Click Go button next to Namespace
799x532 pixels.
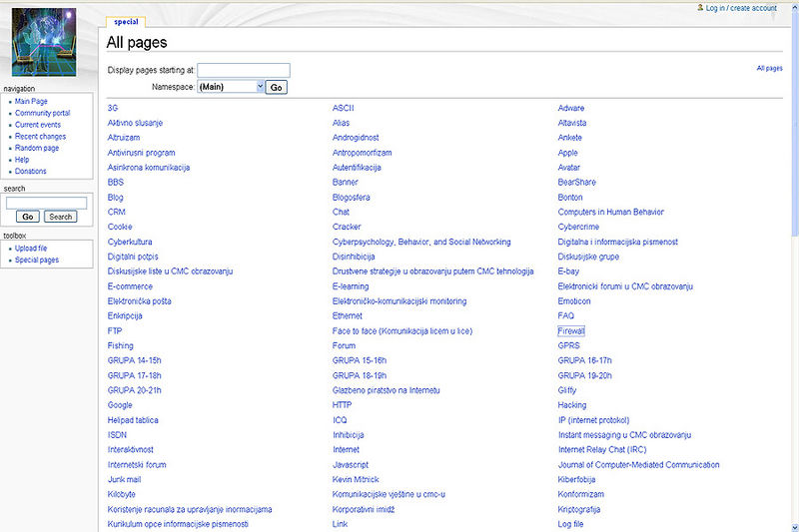coord(277,88)
